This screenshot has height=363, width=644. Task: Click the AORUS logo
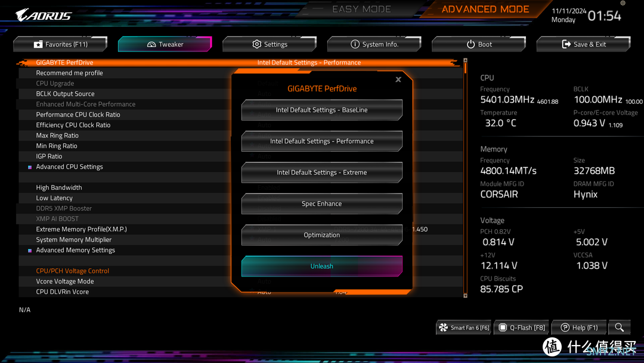[44, 15]
